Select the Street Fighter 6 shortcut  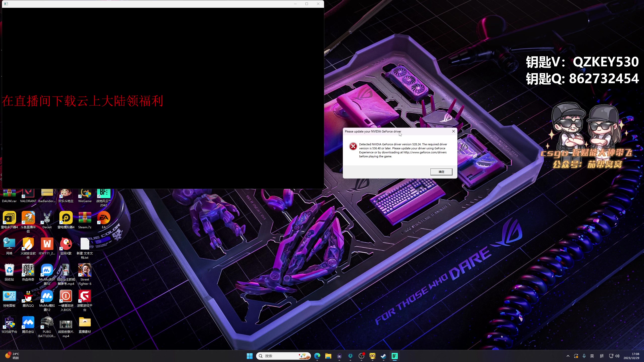(x=85, y=275)
